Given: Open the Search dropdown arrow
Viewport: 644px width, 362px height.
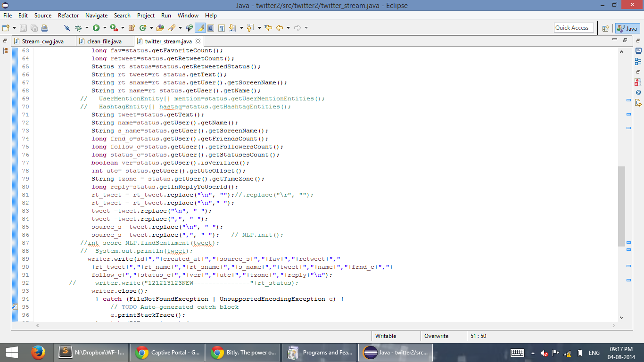Looking at the screenshot, I should pos(180,28).
